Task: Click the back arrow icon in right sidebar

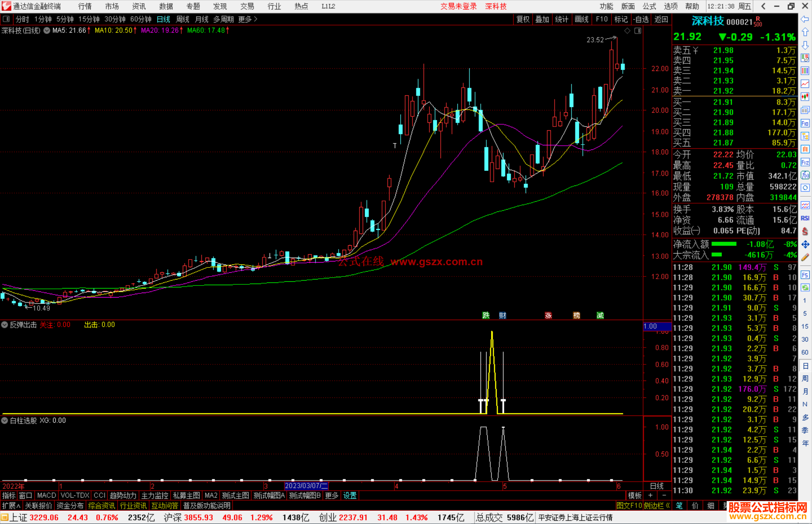Action: coord(805,19)
